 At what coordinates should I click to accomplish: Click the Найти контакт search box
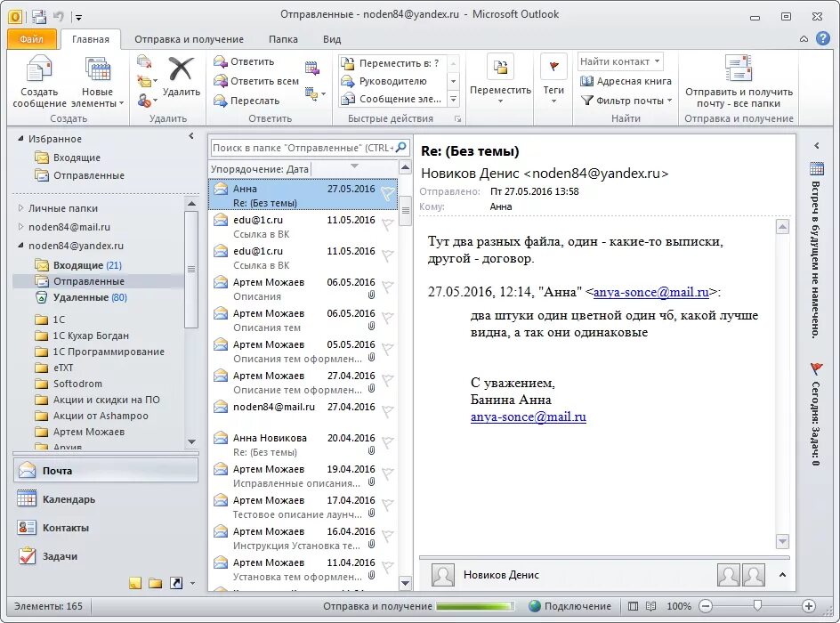tap(620, 61)
